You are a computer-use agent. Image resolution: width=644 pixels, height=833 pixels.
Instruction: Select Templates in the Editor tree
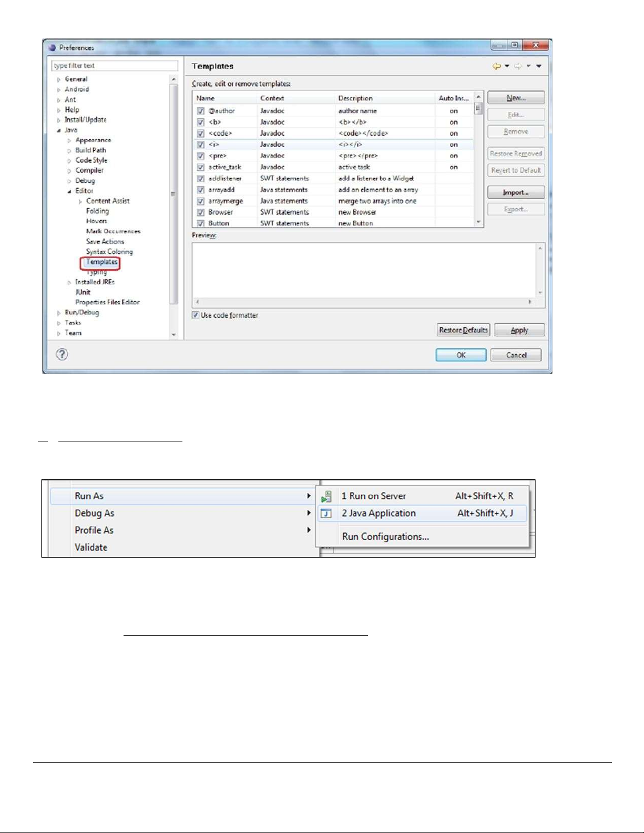pyautogui.click(x=101, y=262)
